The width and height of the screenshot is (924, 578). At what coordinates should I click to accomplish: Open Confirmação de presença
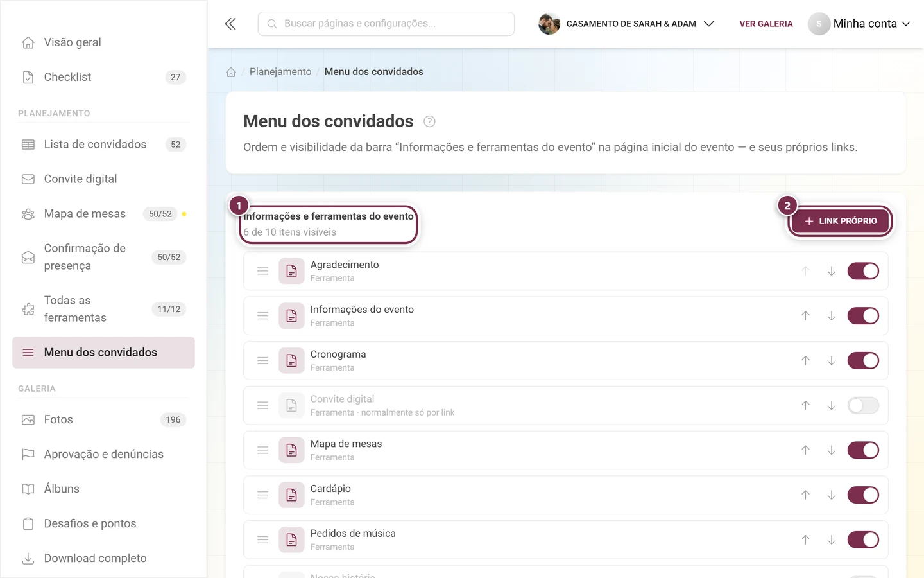point(103,257)
